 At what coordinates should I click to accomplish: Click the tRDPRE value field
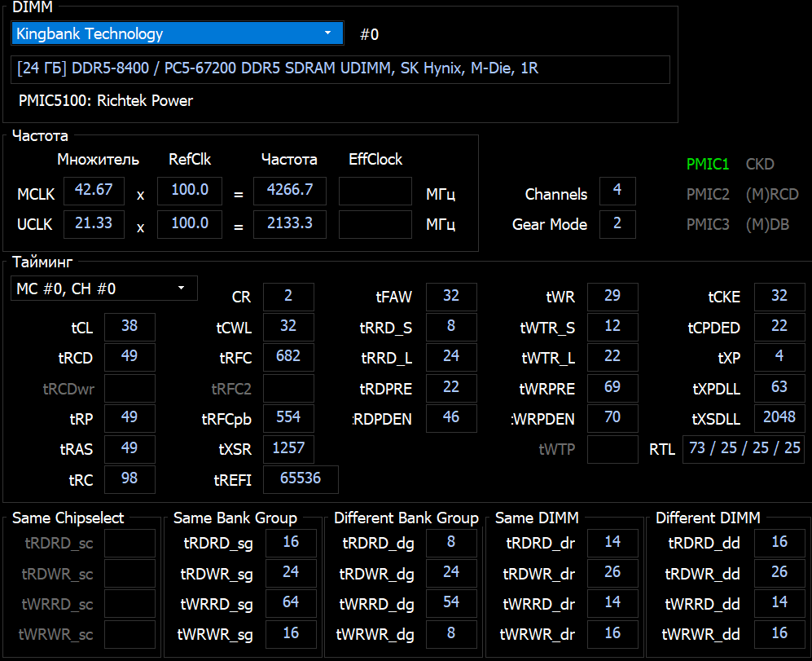[451, 388]
